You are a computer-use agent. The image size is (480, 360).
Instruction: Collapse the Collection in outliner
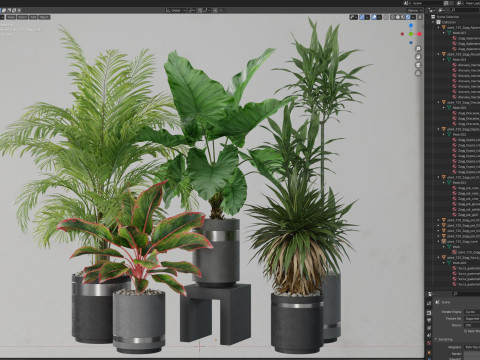pyautogui.click(x=434, y=22)
